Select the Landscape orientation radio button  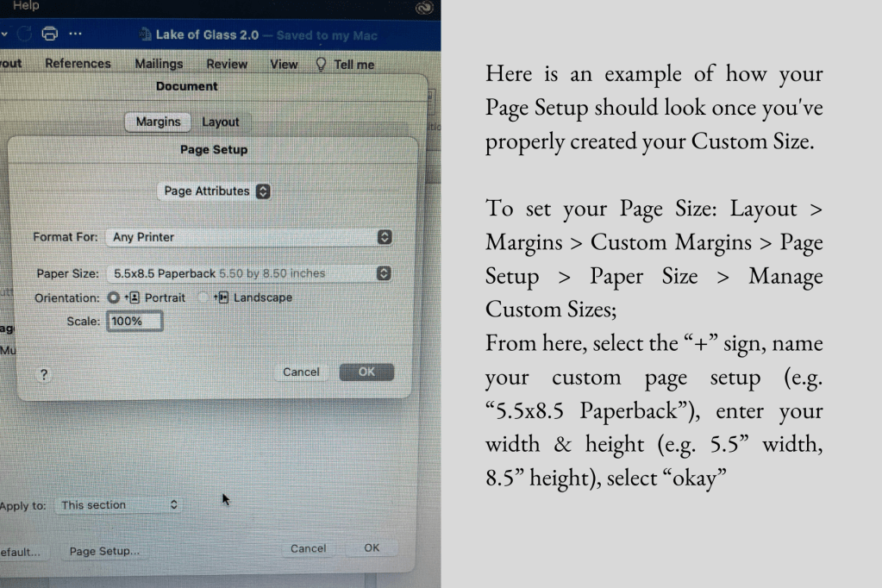[x=203, y=297]
